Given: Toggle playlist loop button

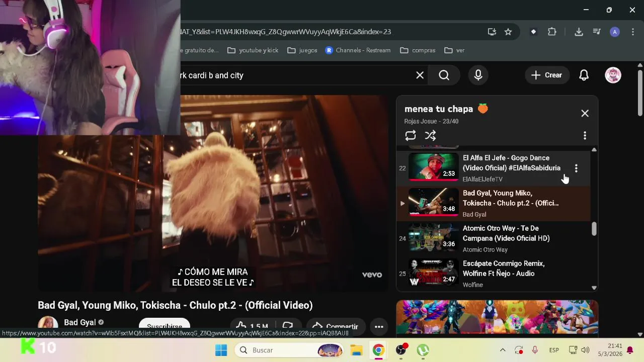Looking at the screenshot, I should (x=411, y=136).
